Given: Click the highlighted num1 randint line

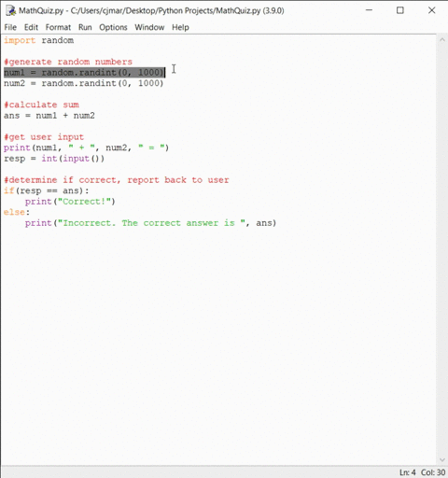Looking at the screenshot, I should tap(84, 73).
